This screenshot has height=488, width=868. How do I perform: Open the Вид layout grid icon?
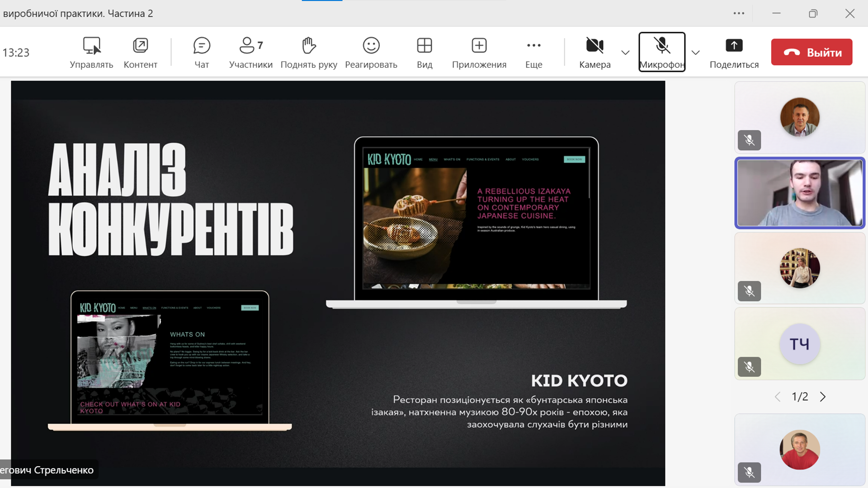(x=425, y=46)
